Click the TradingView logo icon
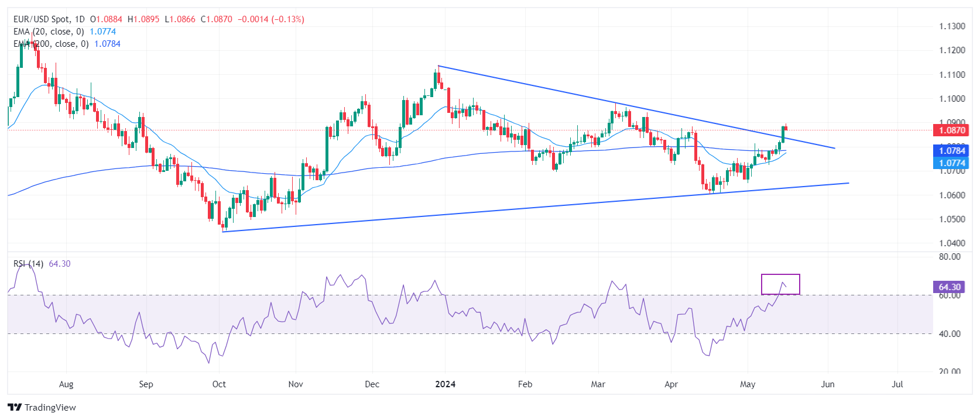 point(15,407)
